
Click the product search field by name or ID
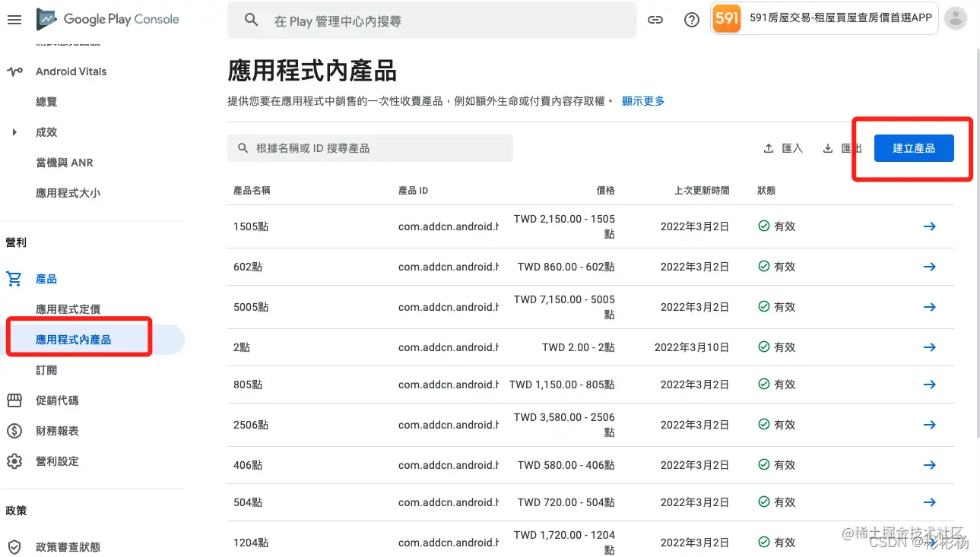click(x=370, y=148)
